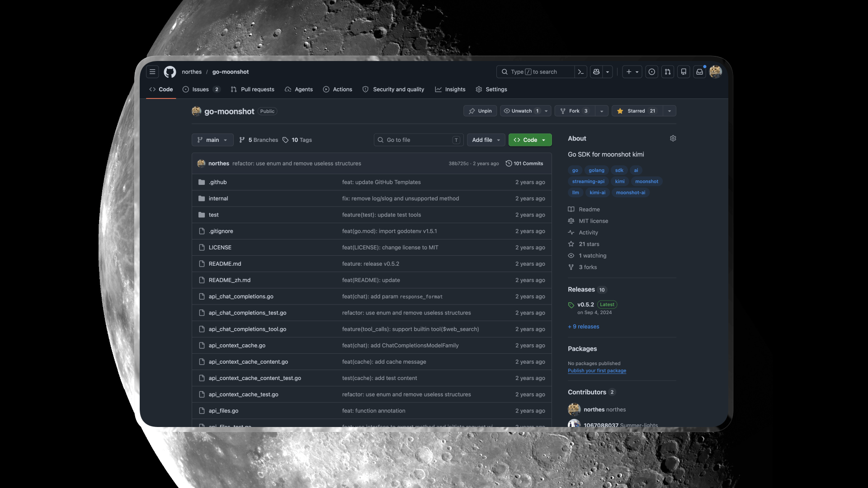Open the notifications inbox icon
This screenshot has height=488, width=868.
click(699, 72)
